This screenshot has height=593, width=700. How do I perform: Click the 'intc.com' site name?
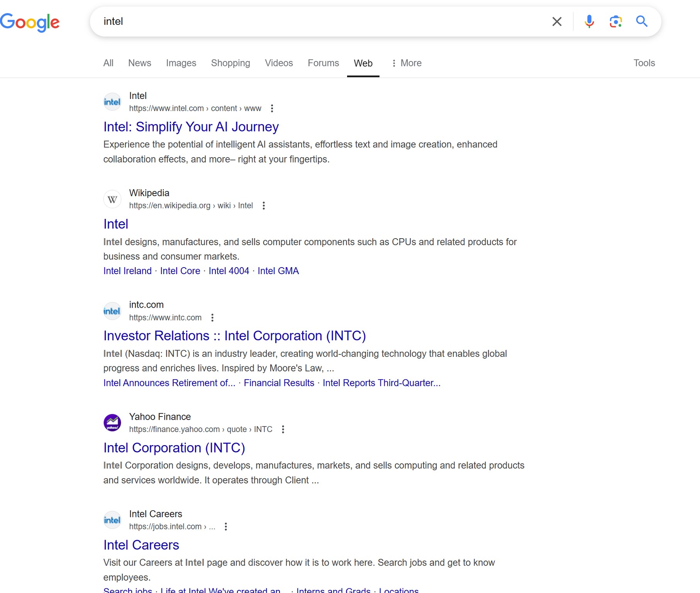click(146, 305)
